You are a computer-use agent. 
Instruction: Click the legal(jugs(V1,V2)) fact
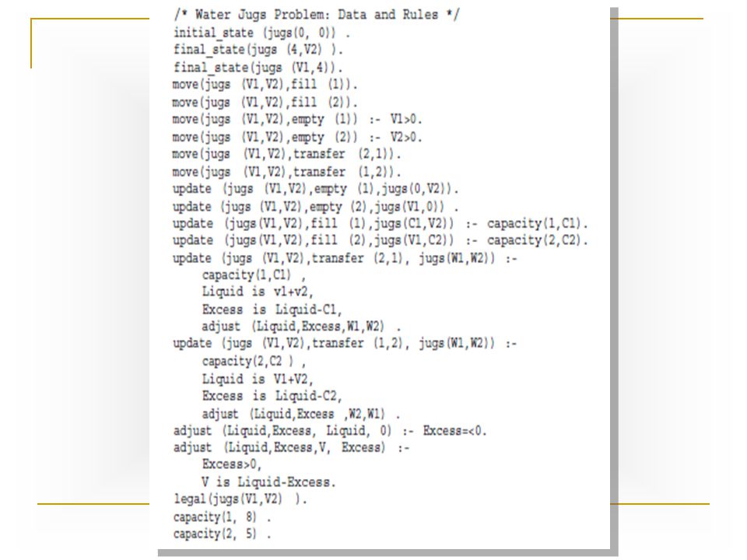click(240, 499)
